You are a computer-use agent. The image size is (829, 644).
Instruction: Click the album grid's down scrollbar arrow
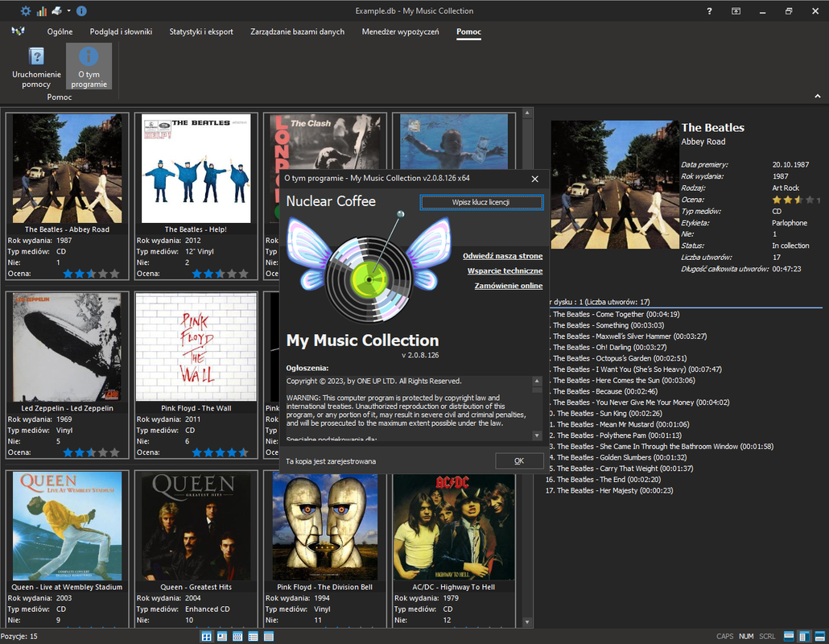coord(526,621)
